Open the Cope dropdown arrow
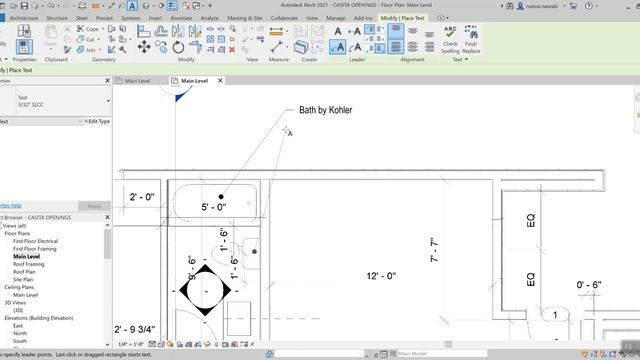 point(102,29)
